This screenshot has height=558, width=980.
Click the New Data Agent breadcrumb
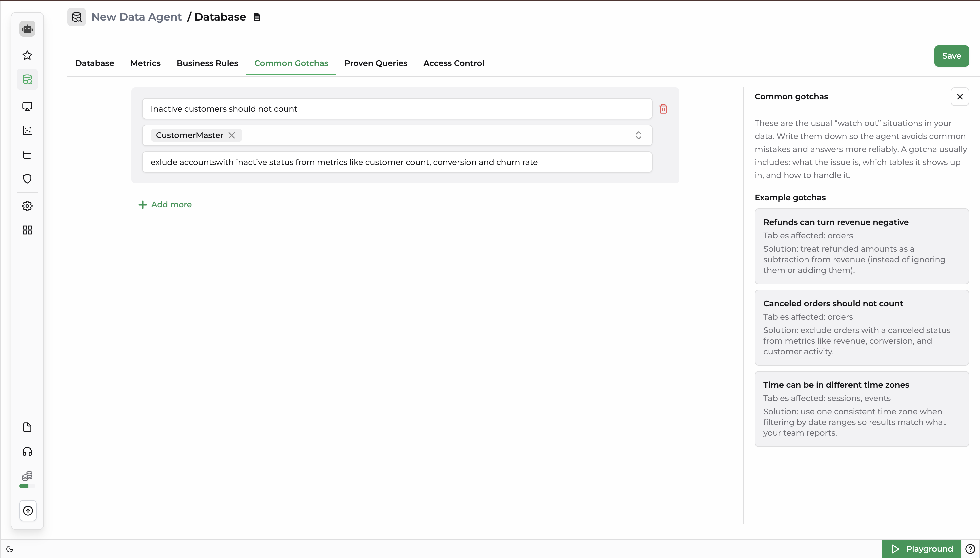136,17
